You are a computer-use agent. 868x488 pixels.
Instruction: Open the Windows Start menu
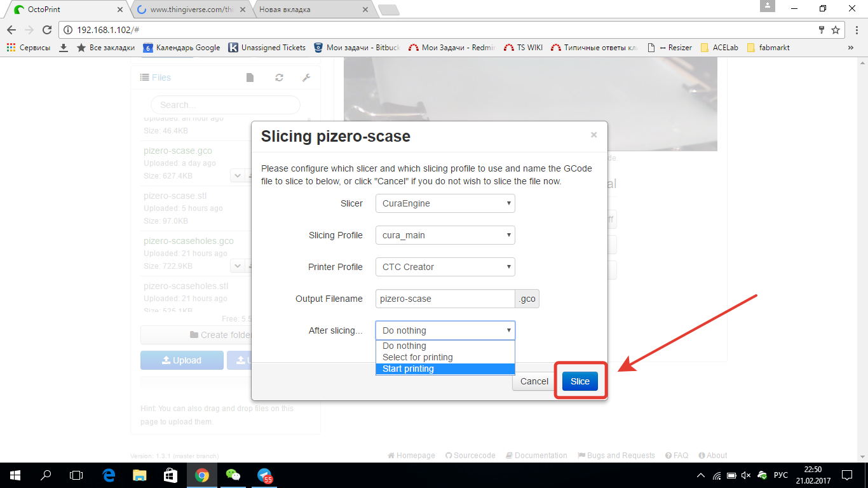15,475
